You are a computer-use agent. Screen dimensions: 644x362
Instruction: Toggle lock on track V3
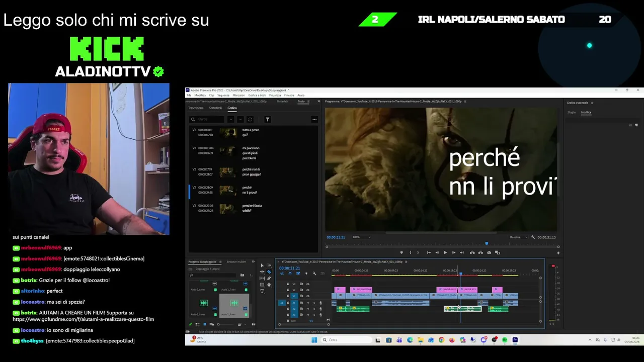click(x=288, y=284)
